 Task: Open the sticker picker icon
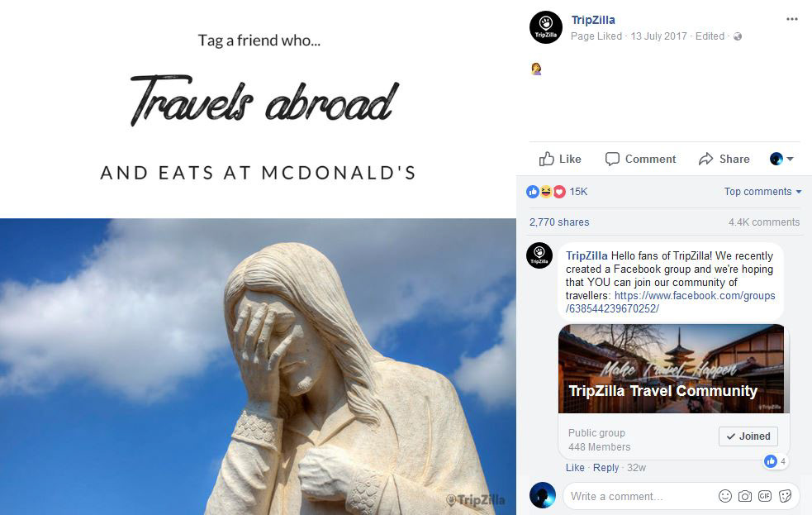pyautogui.click(x=785, y=496)
